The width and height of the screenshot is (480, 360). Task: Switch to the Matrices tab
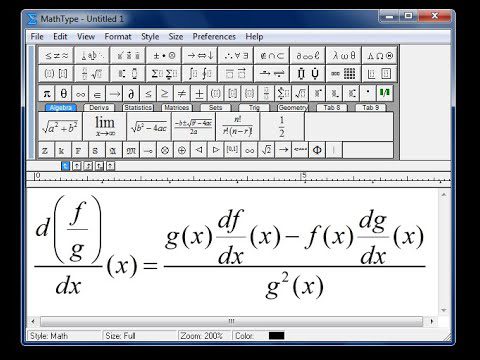coord(177,108)
